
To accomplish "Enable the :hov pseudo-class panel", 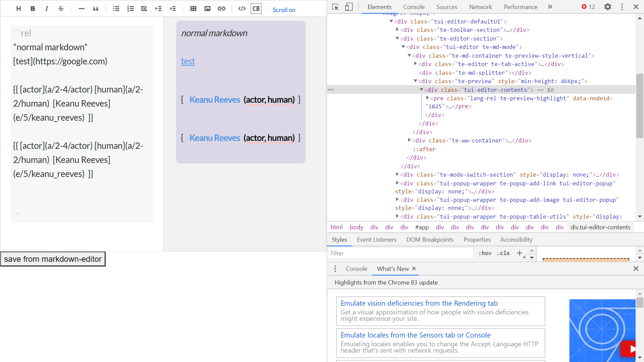I will coord(485,253).
